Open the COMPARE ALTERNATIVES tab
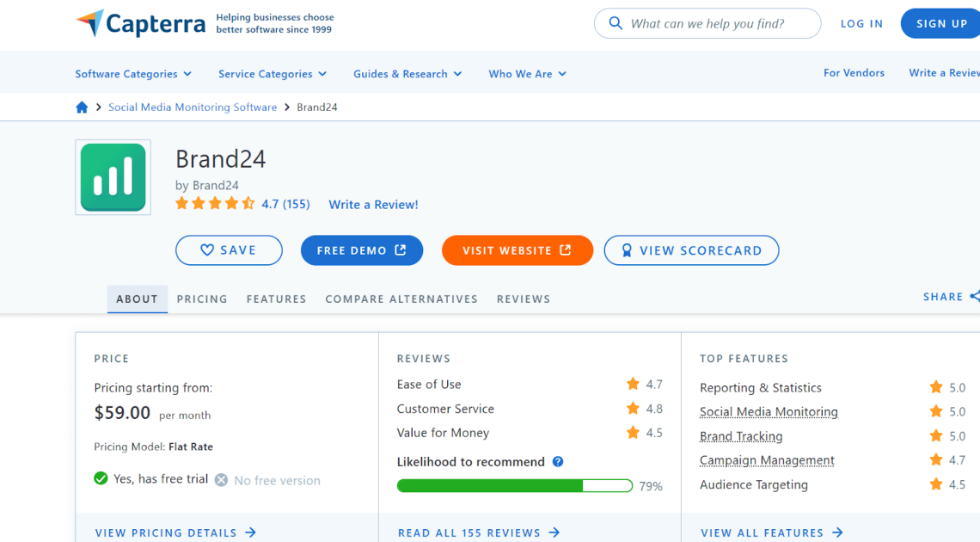980x542 pixels. point(401,299)
